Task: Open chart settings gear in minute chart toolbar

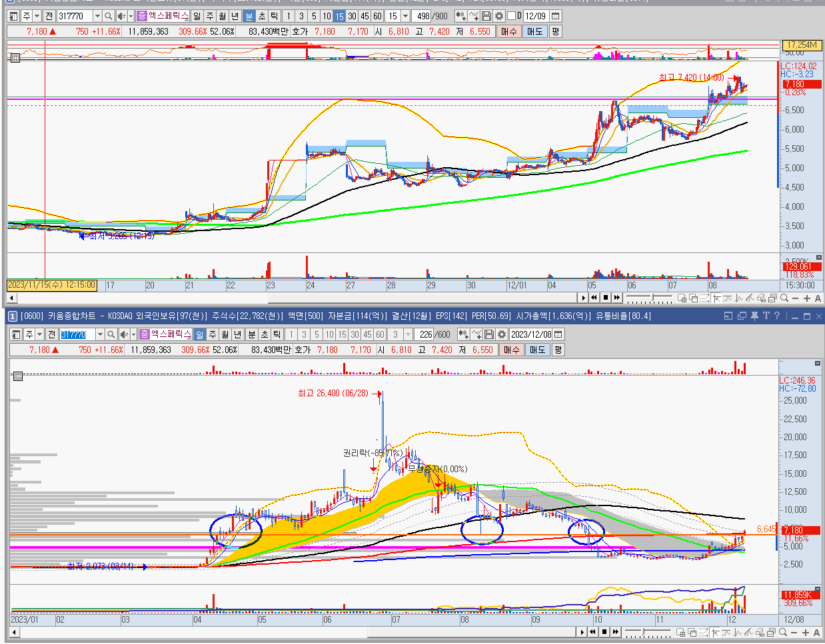Action: pyautogui.click(x=498, y=15)
